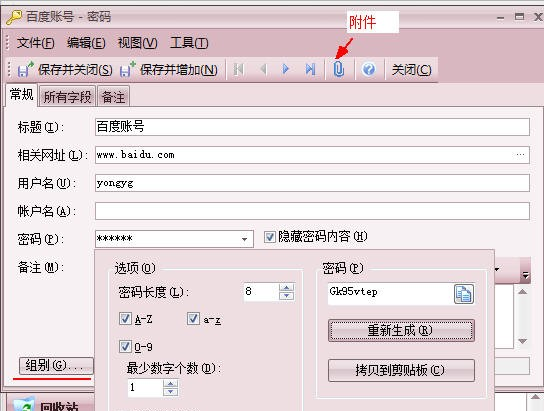Open the 编辑(E) menu
Screen dimensions: 544x411
pos(86,43)
